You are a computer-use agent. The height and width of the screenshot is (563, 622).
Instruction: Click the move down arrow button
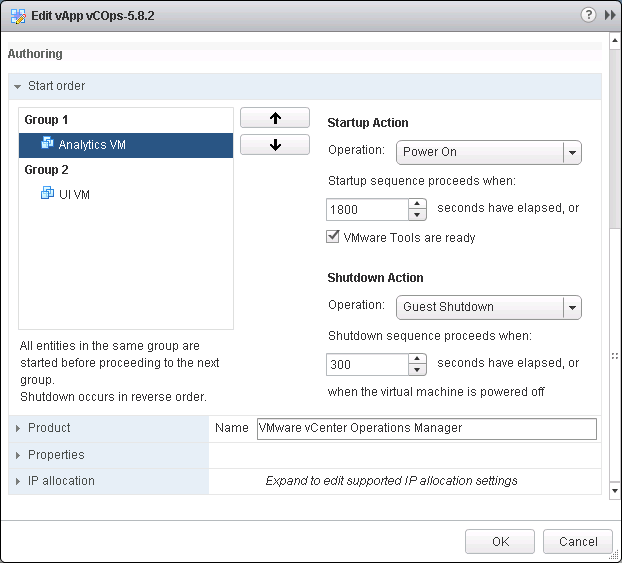(275, 145)
